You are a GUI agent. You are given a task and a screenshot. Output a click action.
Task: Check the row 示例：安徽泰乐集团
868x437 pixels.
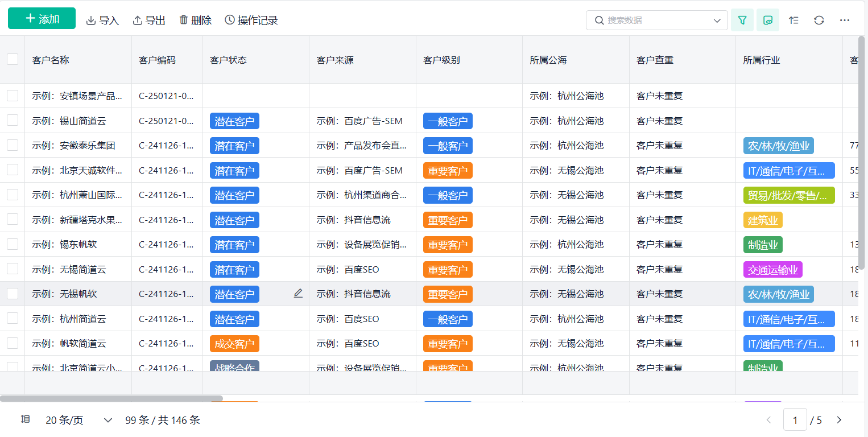tap(13, 145)
